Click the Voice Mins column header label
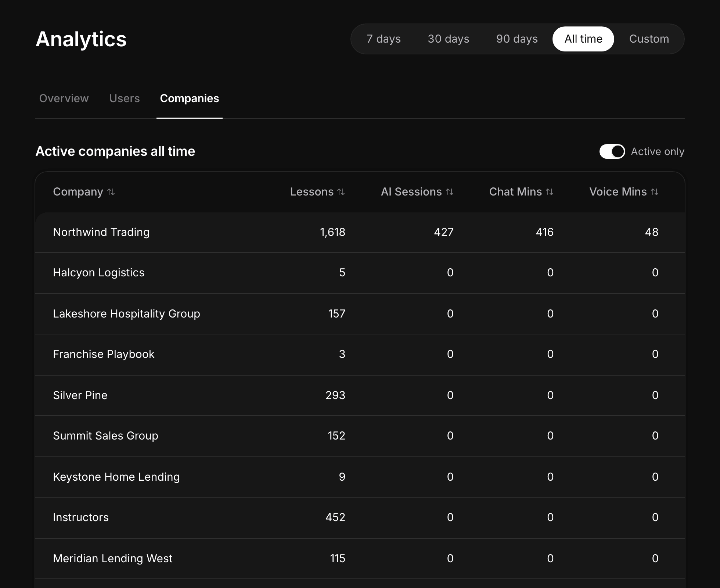This screenshot has height=588, width=720. tap(618, 192)
